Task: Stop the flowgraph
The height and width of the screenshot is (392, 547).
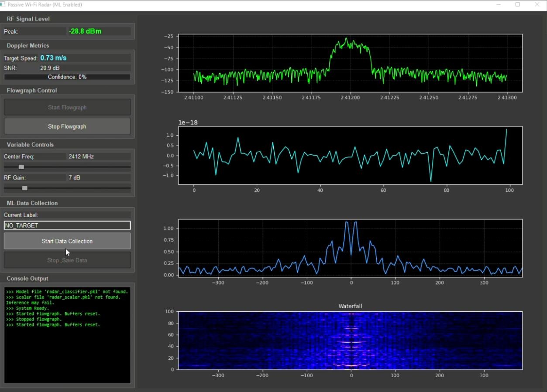Action: (67, 126)
